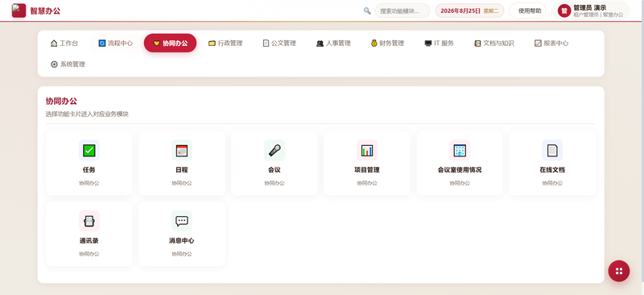Open the 文档与知识 tab
This screenshot has width=644, height=295.
[493, 44]
